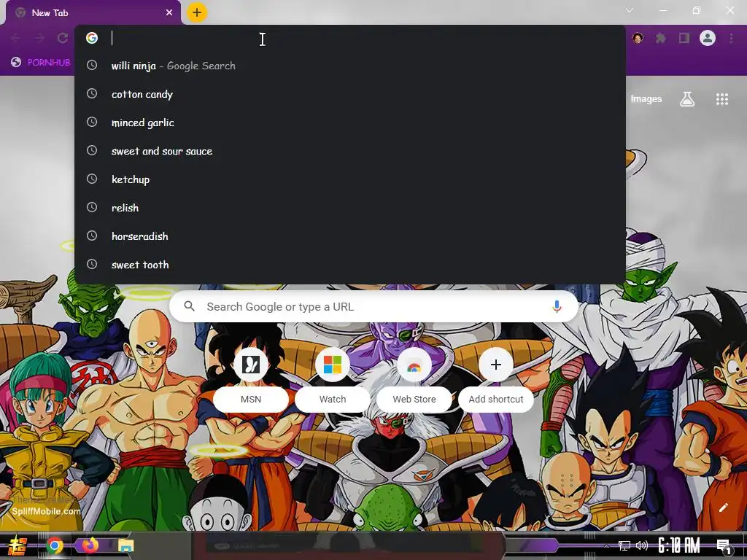This screenshot has width=747, height=560.
Task: Open the notification center icon
Action: tap(724, 546)
